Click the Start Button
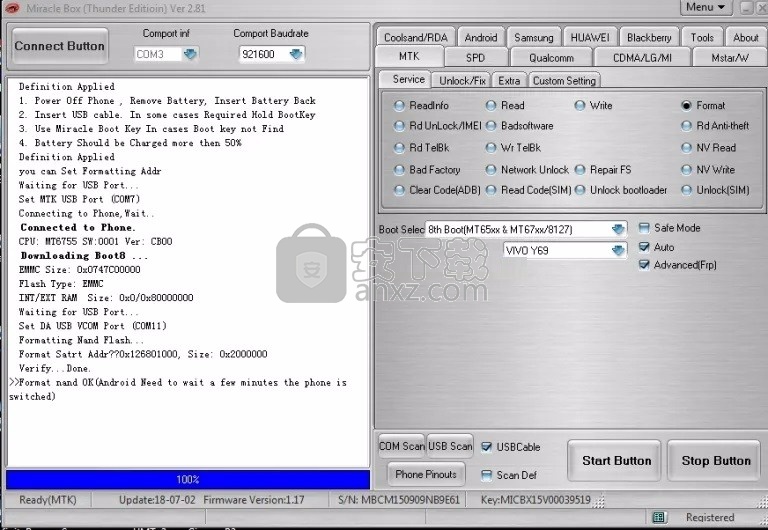The height and width of the screenshot is (530, 768). coord(616,461)
